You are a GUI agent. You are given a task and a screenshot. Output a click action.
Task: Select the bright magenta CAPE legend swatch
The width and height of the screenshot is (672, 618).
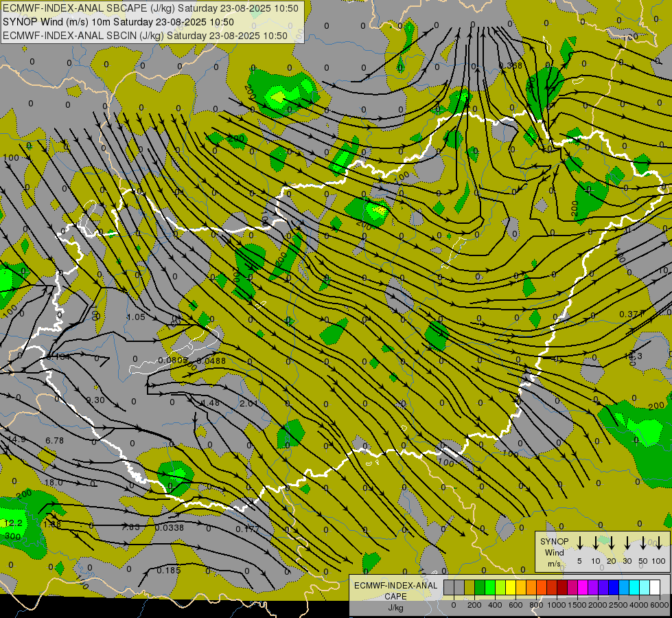pos(583,588)
